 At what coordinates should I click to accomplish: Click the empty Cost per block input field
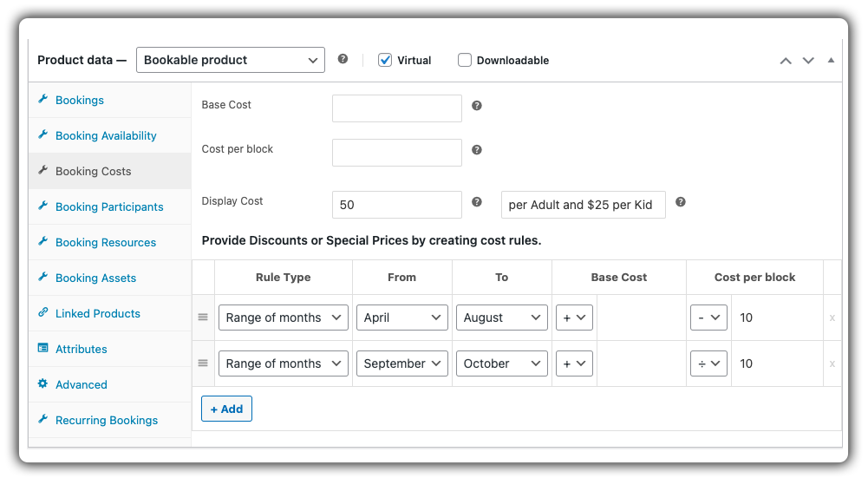397,153
